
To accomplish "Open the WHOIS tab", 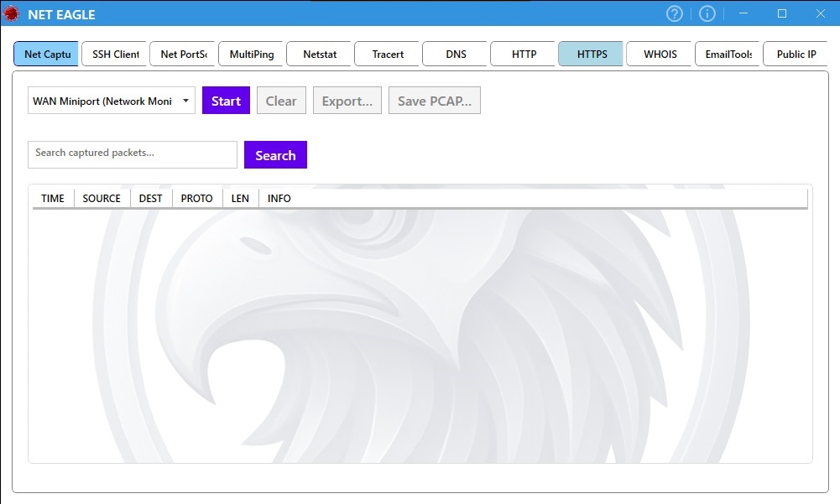I will click(659, 55).
